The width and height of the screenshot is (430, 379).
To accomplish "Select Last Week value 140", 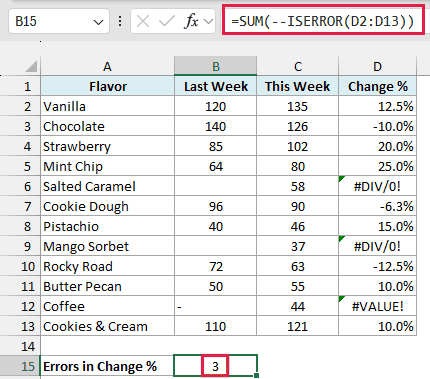I will (215, 126).
